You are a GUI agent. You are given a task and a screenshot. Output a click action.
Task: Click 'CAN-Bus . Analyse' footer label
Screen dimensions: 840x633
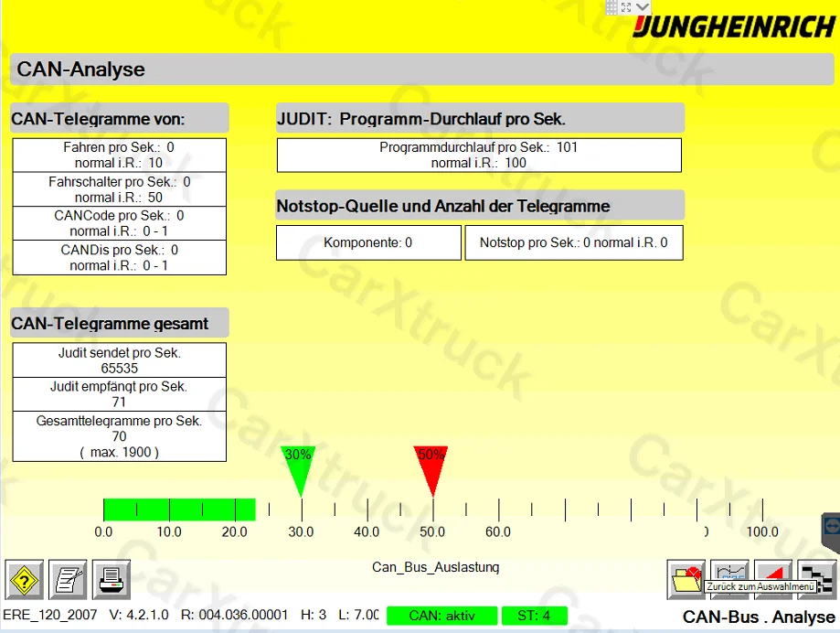(759, 617)
